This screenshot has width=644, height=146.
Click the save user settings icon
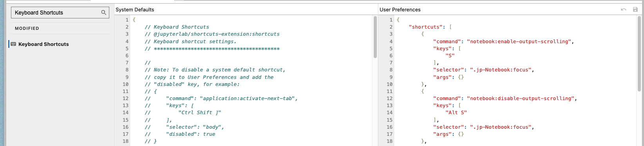point(635,9)
